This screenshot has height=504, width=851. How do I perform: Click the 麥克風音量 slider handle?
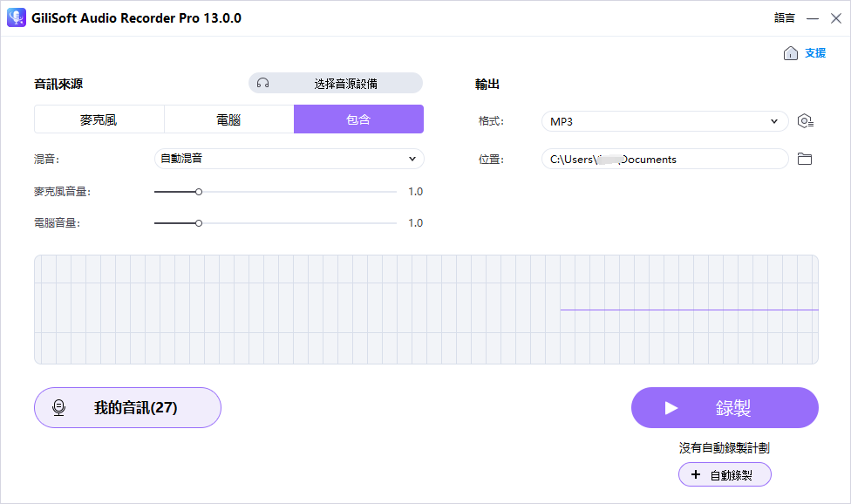[199, 192]
